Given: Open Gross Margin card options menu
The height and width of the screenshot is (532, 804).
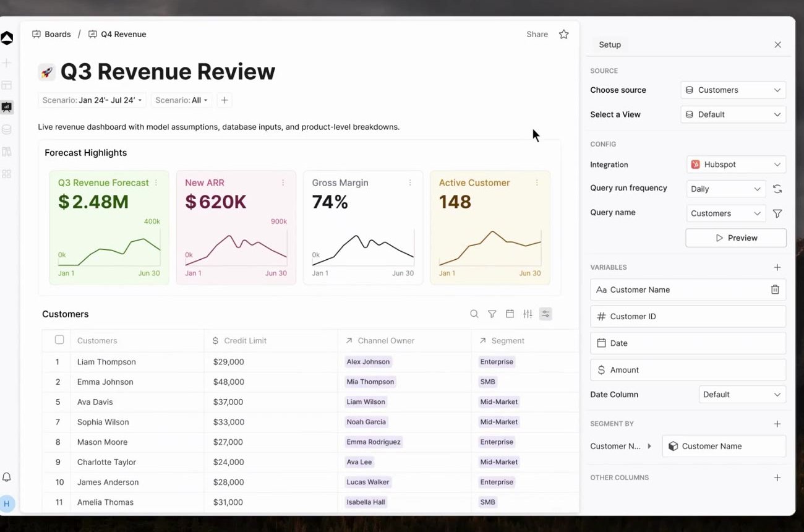Looking at the screenshot, I should [409, 182].
